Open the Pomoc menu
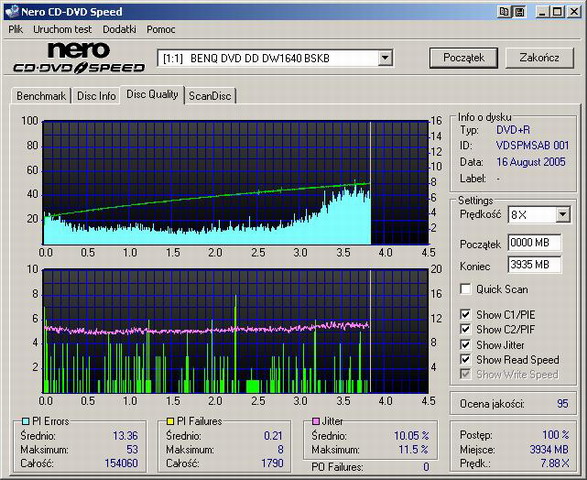Screen dimensions: 587x480 161,29
